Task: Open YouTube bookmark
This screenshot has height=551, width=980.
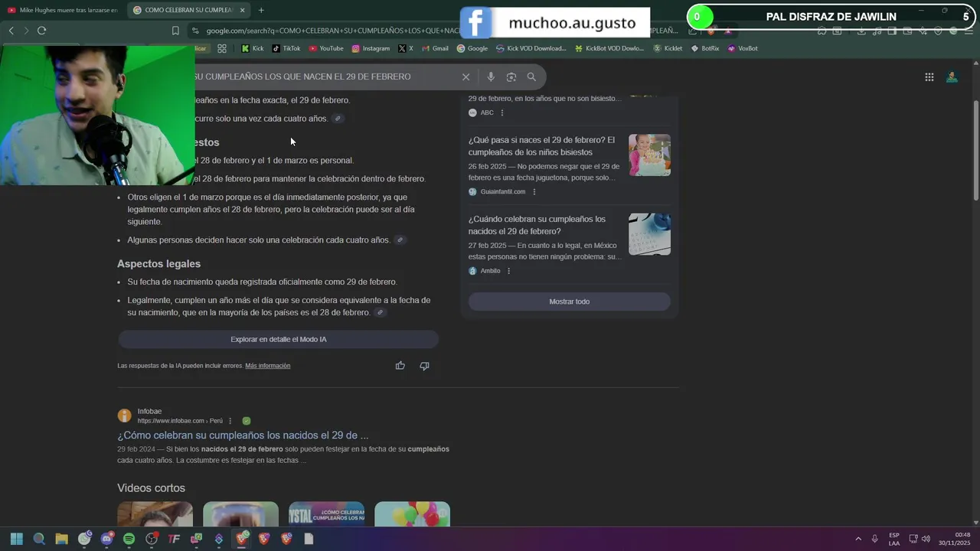Action: pos(326,48)
